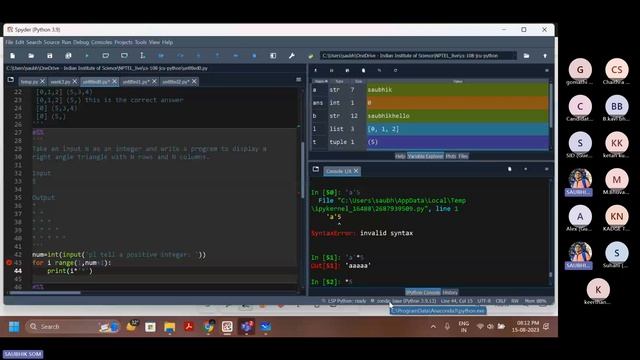Save data icon in Variable Explorer toolbar
The image size is (640, 360).
coord(331,70)
